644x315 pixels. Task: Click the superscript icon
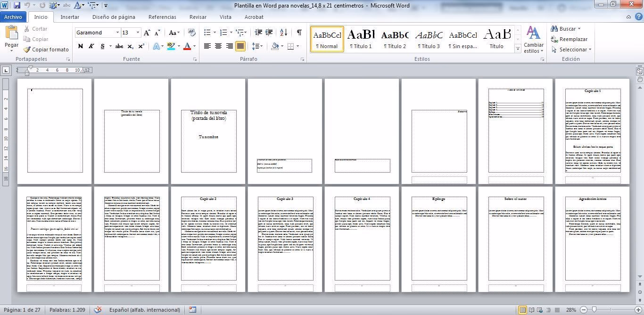(x=141, y=46)
